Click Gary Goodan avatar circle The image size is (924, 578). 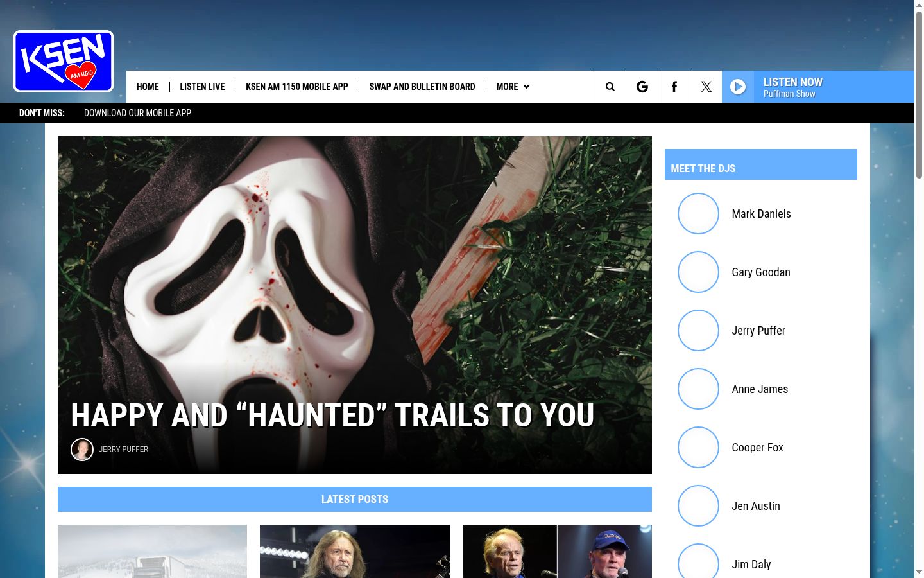coord(698,272)
